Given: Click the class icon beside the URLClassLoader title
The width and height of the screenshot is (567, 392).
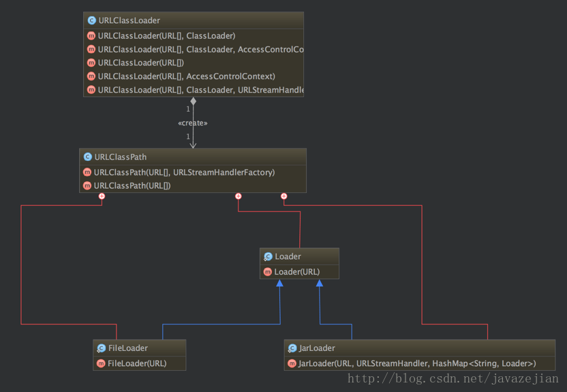Looking at the screenshot, I should point(91,20).
